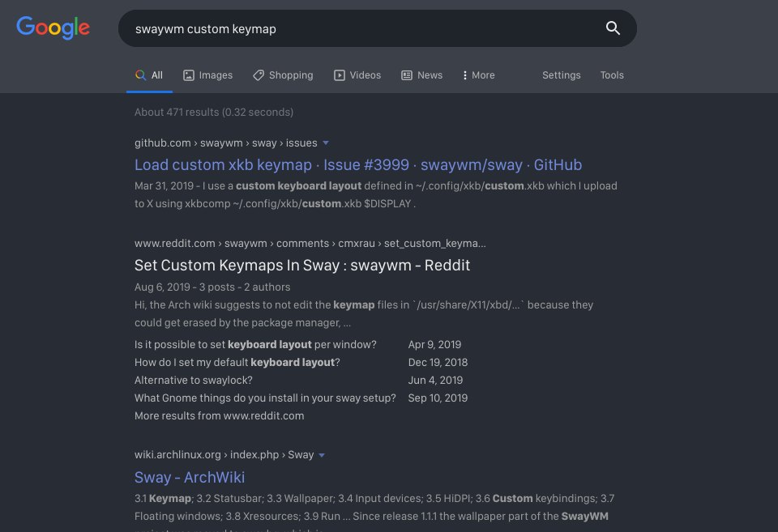Switch to the Shopping tab
Screen dimensions: 778x532
(x=283, y=75)
